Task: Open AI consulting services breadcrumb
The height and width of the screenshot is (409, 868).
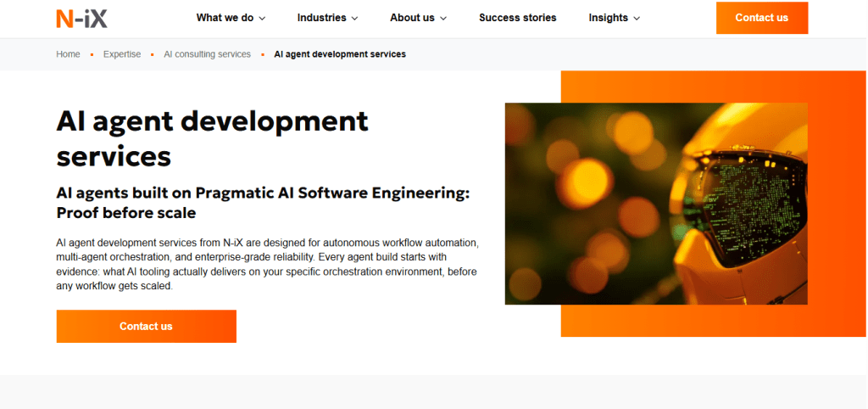Action: pyautogui.click(x=207, y=54)
